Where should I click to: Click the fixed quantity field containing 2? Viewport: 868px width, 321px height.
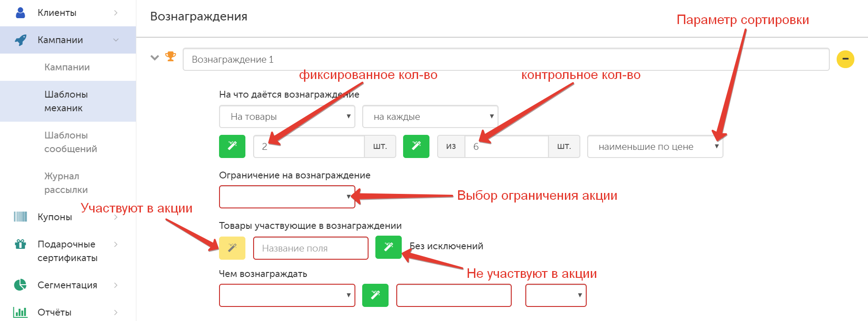coord(309,146)
